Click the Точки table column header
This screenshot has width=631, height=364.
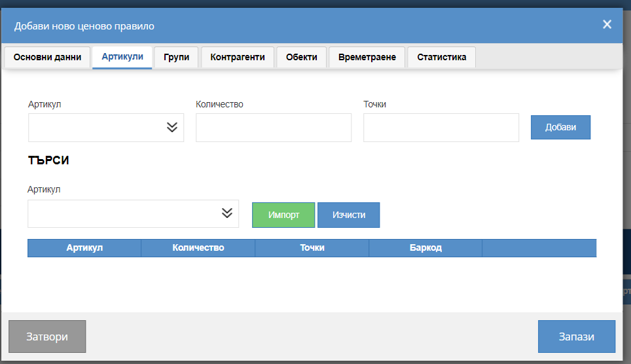(312, 248)
